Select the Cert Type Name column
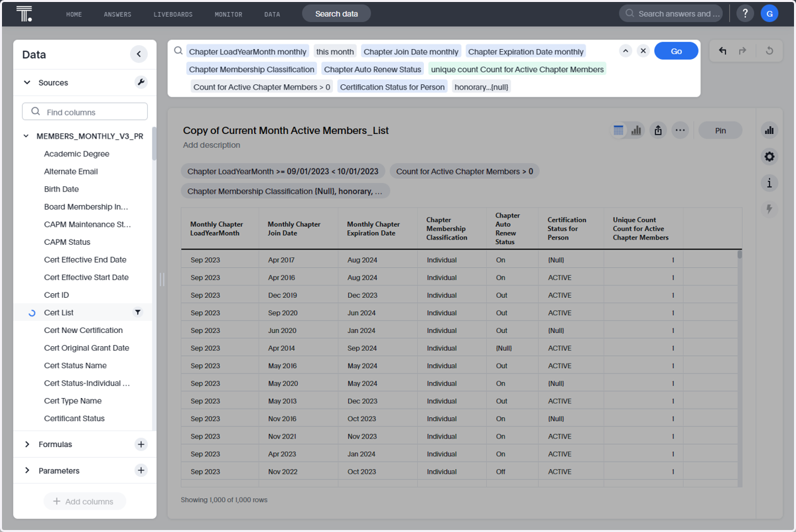 click(73, 401)
